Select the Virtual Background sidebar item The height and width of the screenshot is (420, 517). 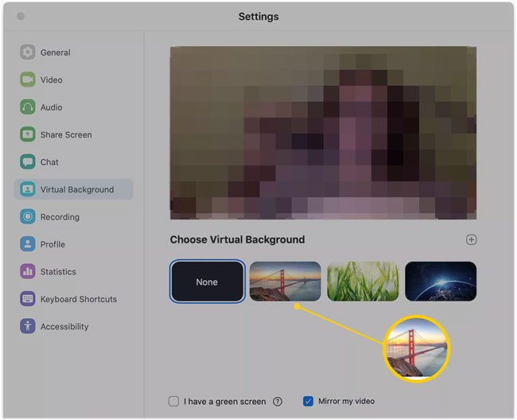[76, 189]
